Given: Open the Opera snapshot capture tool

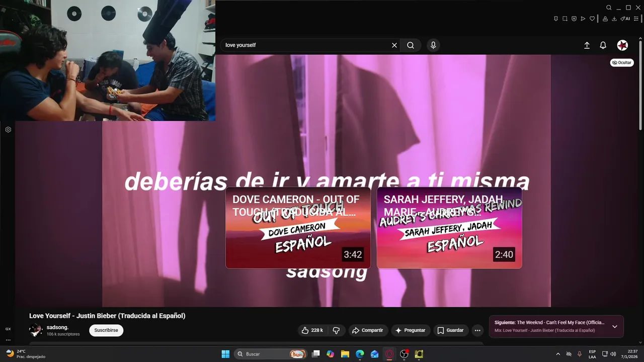Looking at the screenshot, I should [x=565, y=19].
